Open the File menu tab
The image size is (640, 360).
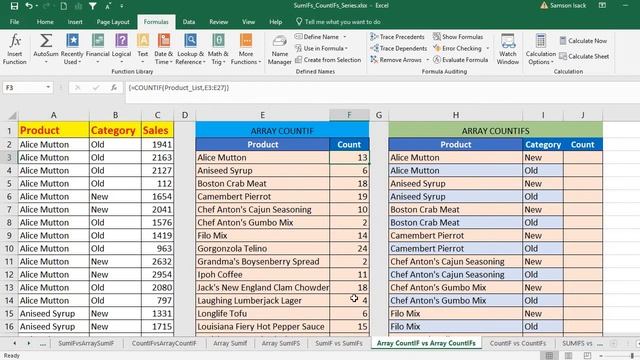click(14, 22)
